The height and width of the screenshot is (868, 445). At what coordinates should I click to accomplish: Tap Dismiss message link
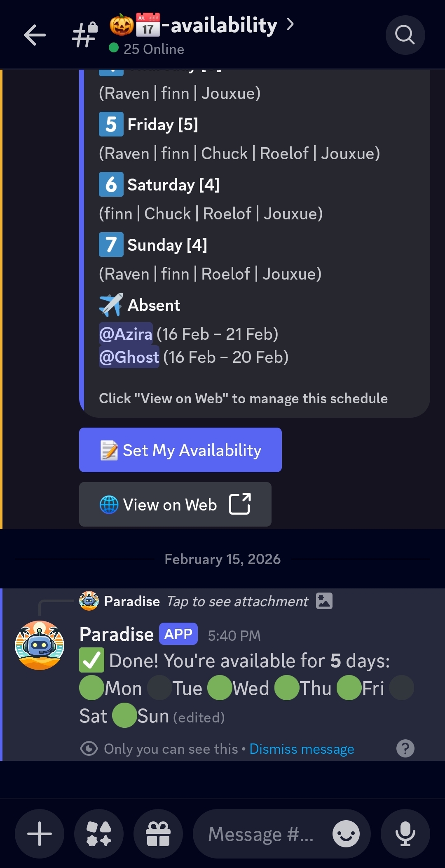point(302,748)
